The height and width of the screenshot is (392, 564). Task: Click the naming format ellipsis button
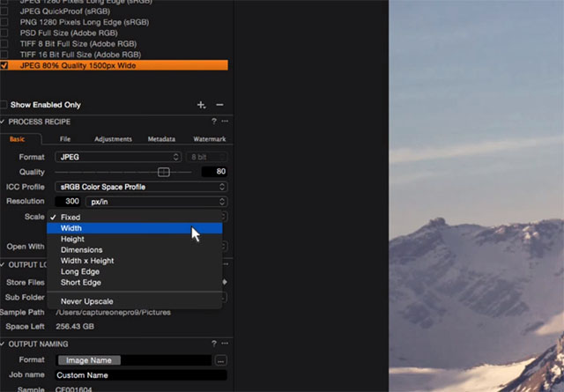[220, 360]
